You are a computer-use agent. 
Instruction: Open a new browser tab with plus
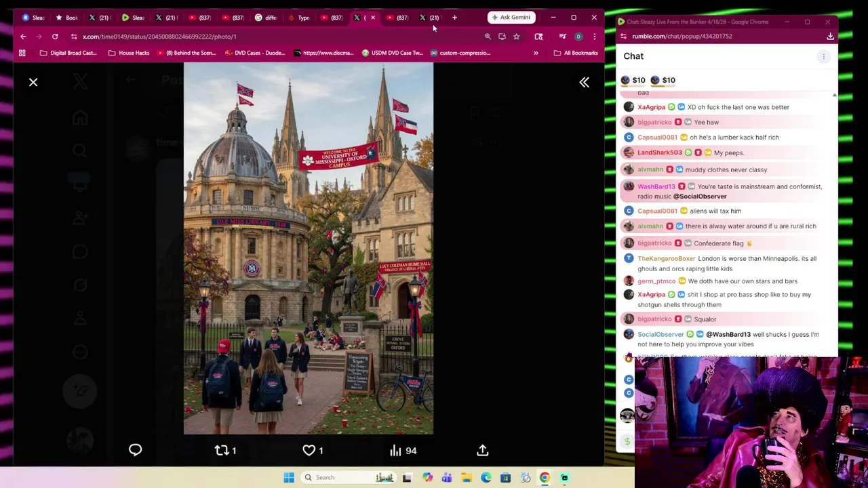[454, 18]
